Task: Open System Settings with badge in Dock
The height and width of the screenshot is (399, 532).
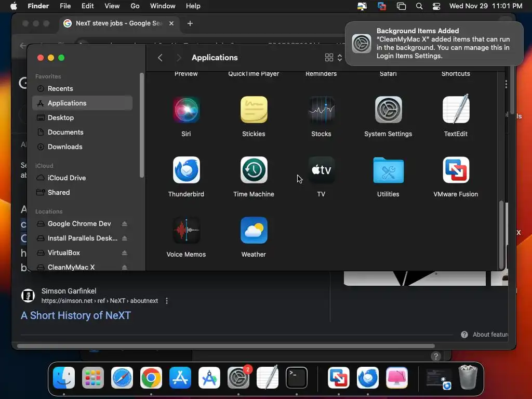Action: [x=238, y=378]
